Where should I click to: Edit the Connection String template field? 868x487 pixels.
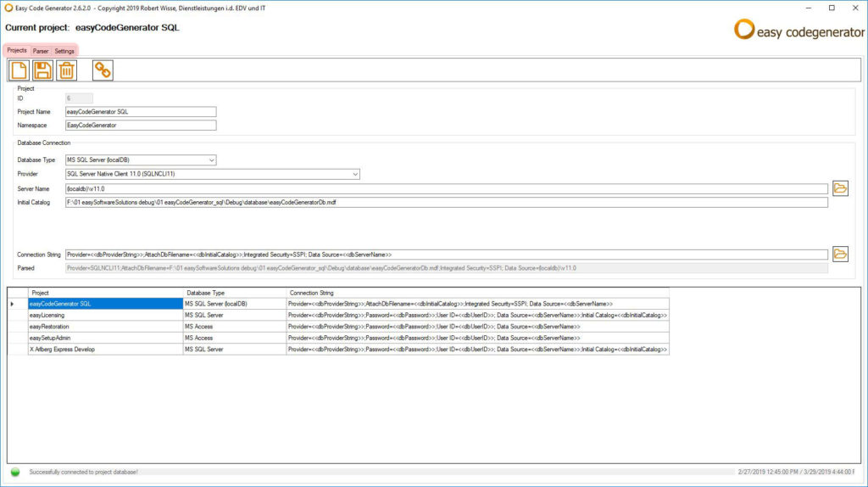pyautogui.click(x=446, y=255)
